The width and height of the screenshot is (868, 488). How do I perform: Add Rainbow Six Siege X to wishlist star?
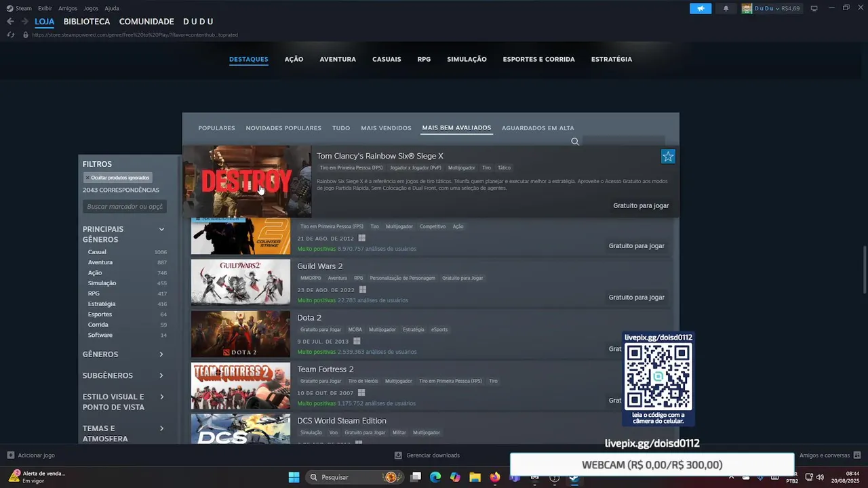pyautogui.click(x=668, y=157)
